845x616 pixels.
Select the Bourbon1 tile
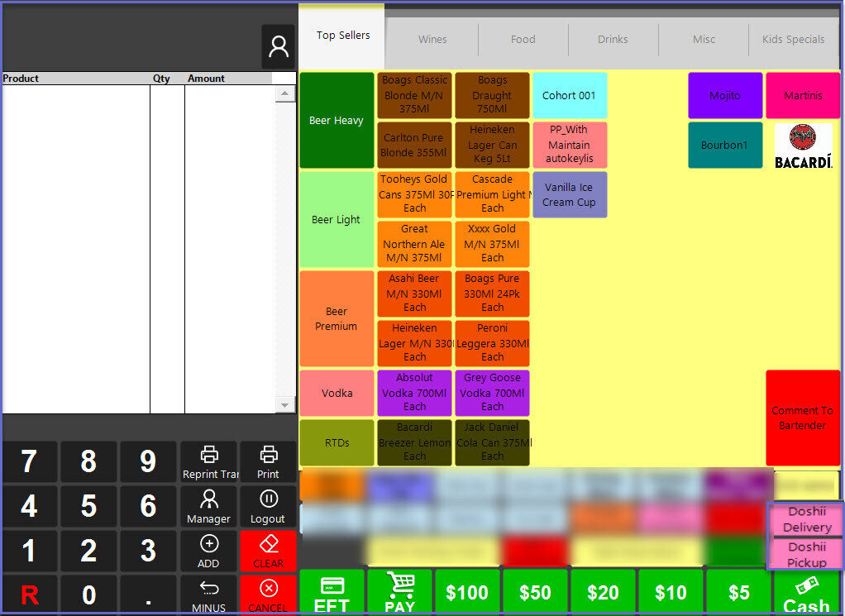coord(725,145)
